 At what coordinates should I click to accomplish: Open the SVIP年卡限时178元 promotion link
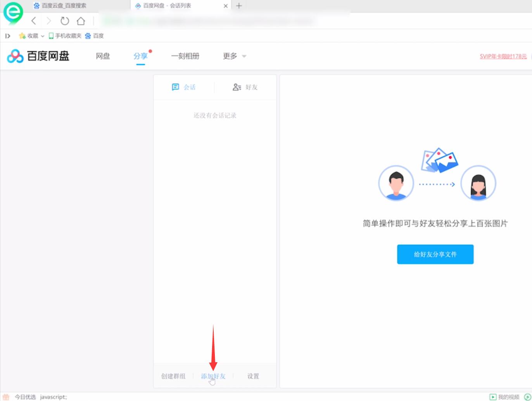[503, 56]
